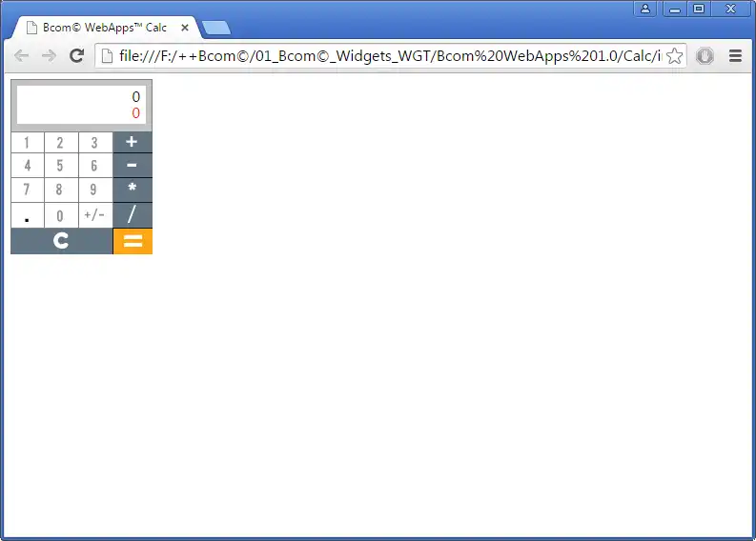Screen dimensions: 756x541
Task: Click the page icon in address bar
Action: pyautogui.click(x=108, y=56)
